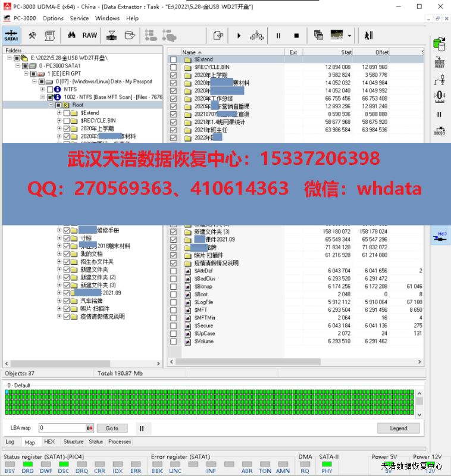
Task: Open the RAW recovery tool
Action: point(90,36)
